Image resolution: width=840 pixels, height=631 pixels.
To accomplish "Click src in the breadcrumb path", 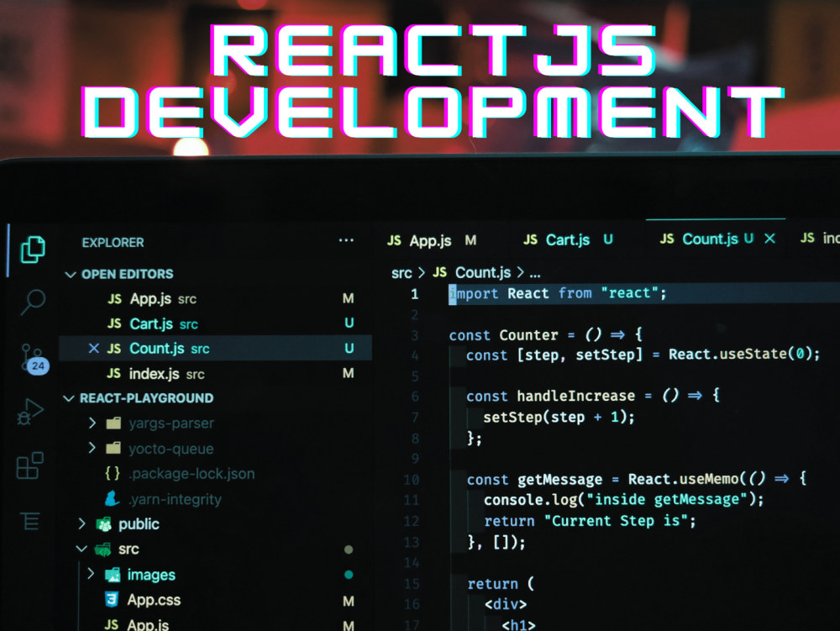I will tap(402, 273).
